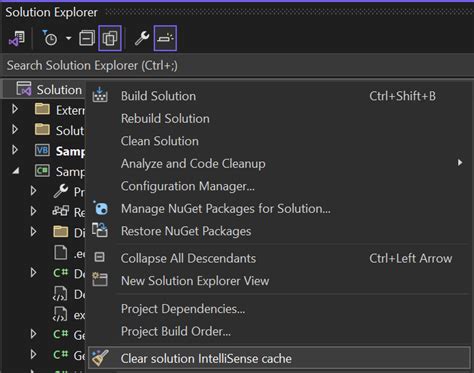Open the Pending Changes Filter clock icon

[50, 38]
